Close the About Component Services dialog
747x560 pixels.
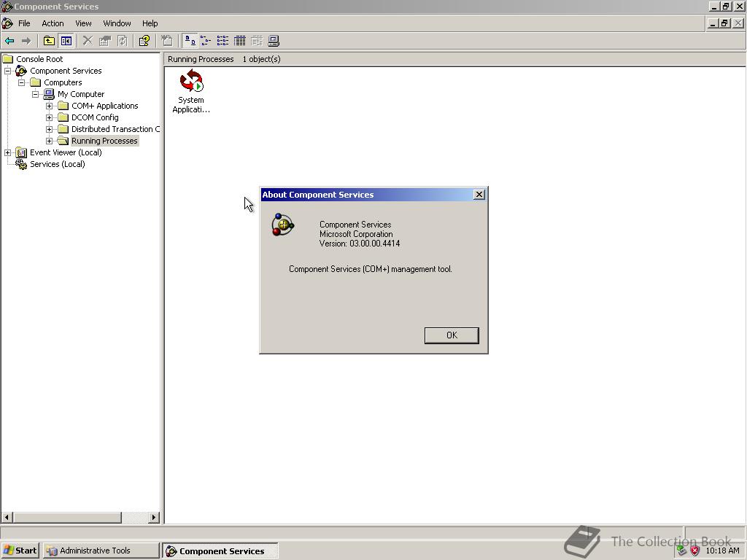pyautogui.click(x=479, y=194)
